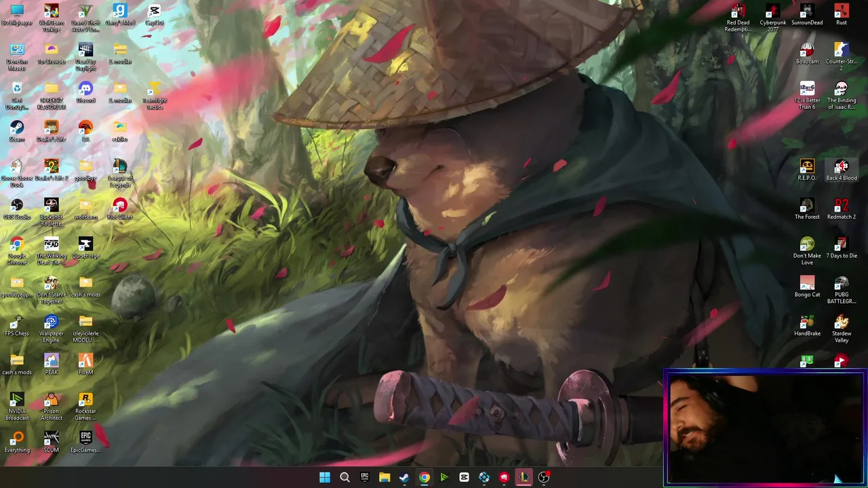
Task: Launch Dead by Daylight shortcut
Action: [x=85, y=57]
